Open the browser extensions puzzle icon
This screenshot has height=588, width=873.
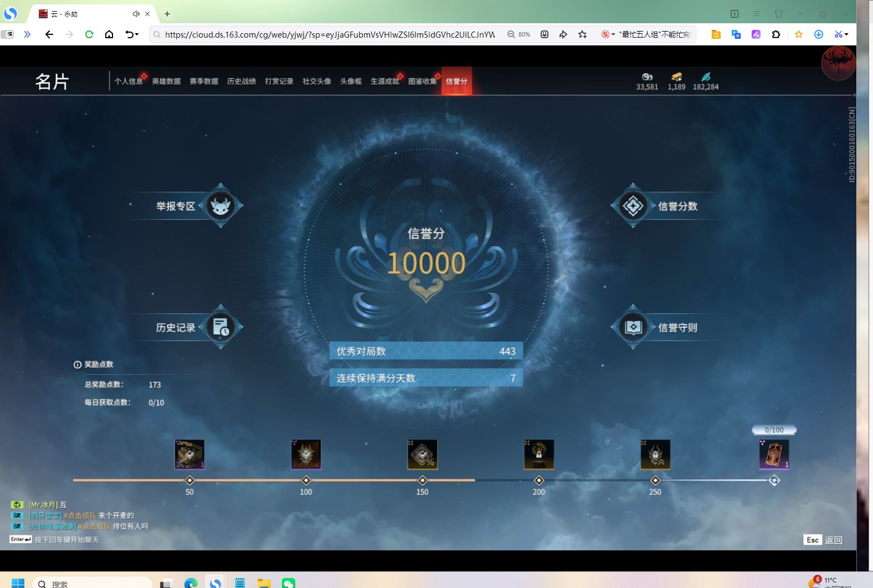[776, 34]
